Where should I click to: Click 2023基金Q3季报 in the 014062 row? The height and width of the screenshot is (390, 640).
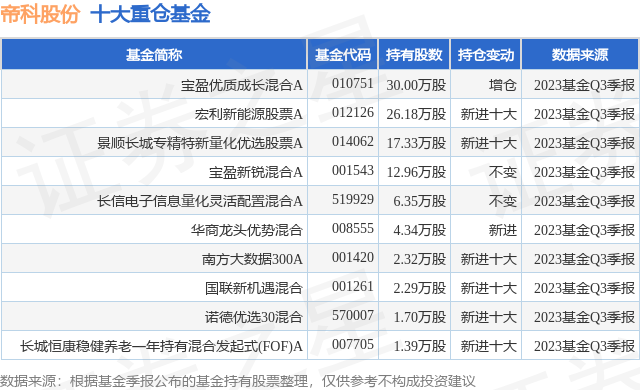click(x=584, y=143)
